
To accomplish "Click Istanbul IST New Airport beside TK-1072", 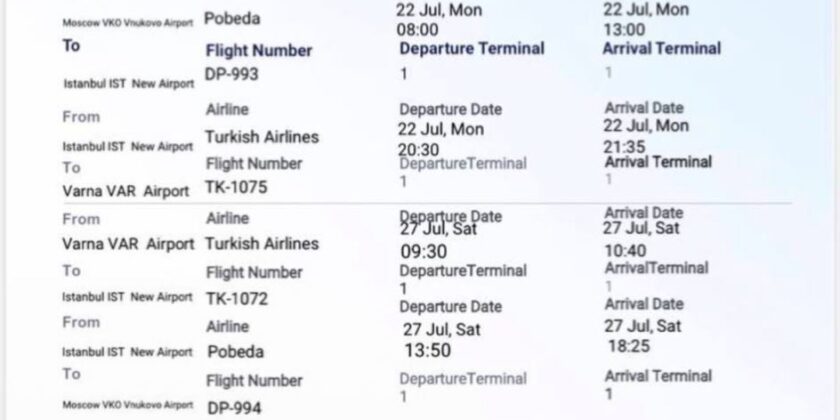I will (125, 297).
